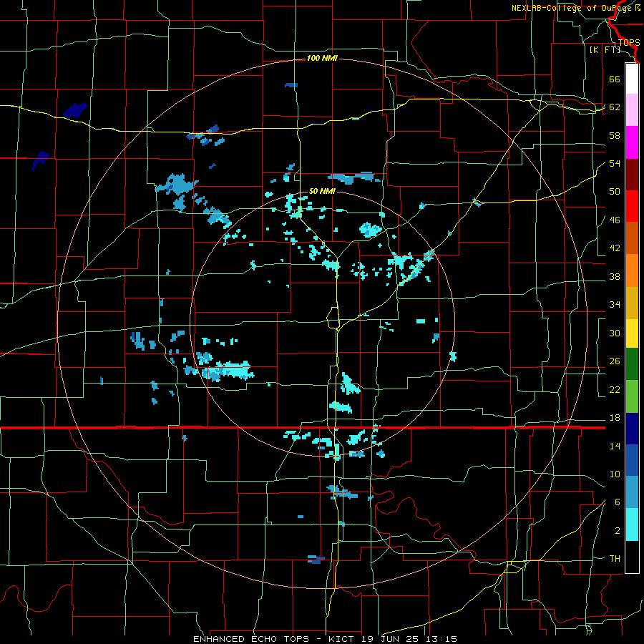
Task: Select the 6 legend value
Action: click(x=618, y=502)
